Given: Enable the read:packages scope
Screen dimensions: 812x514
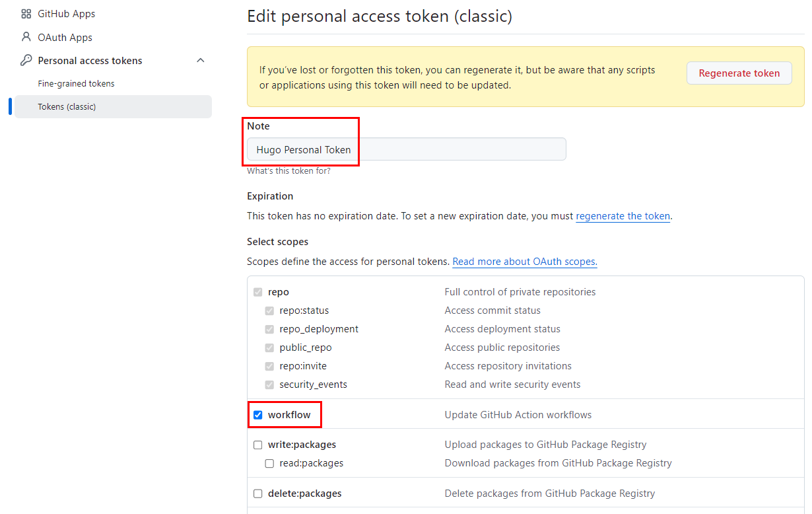Looking at the screenshot, I should (269, 463).
